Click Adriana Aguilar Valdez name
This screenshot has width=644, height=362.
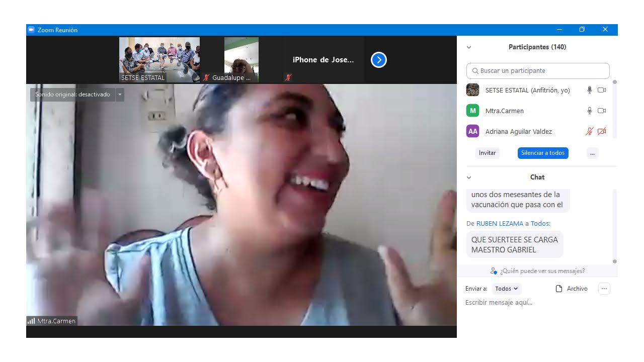519,132
